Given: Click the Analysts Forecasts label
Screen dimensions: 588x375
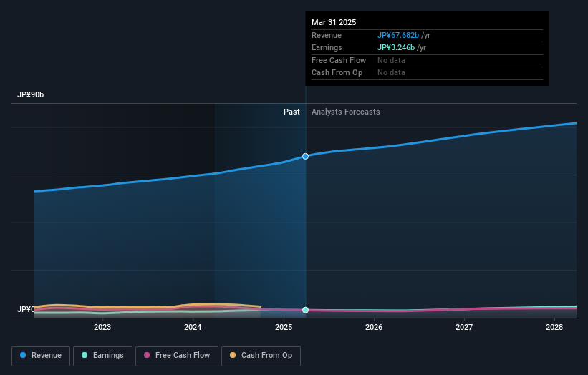Looking at the screenshot, I should point(346,112).
